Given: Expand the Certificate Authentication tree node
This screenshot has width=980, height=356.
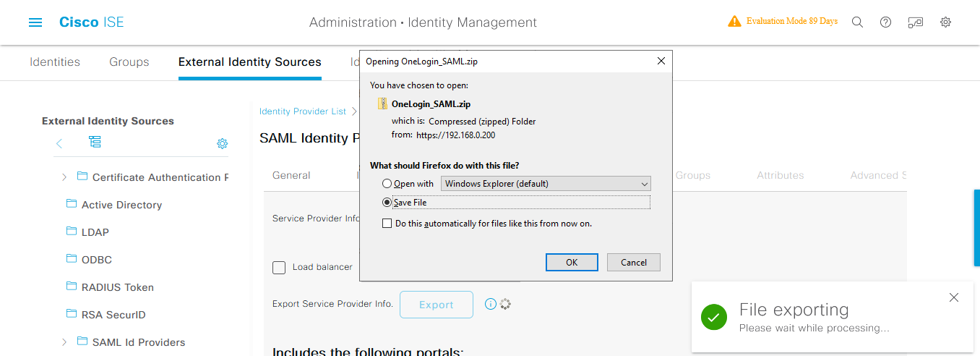Looking at the screenshot, I should pos(64,177).
